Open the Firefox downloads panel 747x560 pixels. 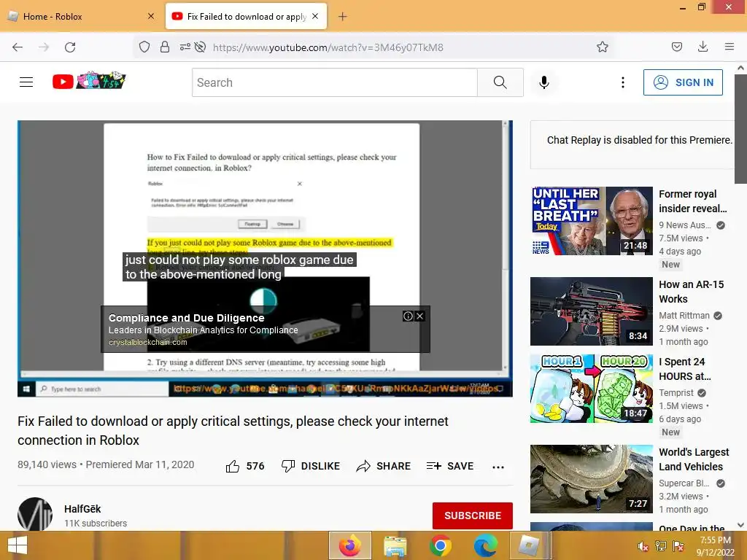pyautogui.click(x=703, y=47)
